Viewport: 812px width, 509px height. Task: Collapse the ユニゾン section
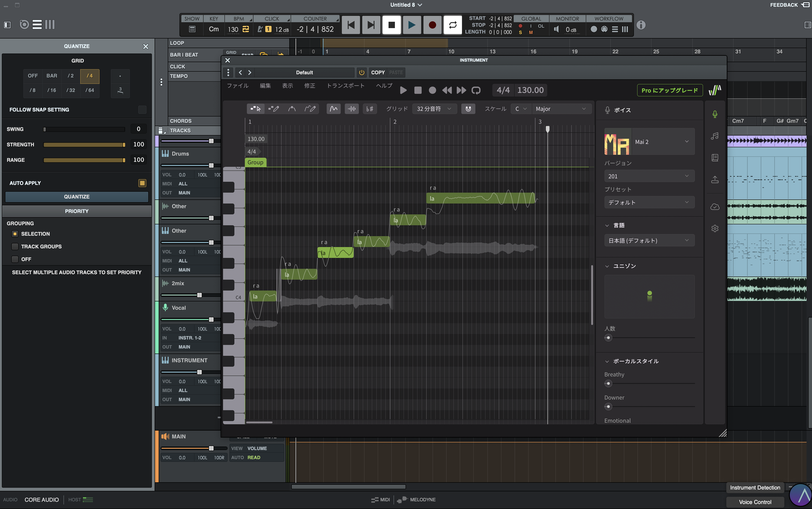point(607,266)
